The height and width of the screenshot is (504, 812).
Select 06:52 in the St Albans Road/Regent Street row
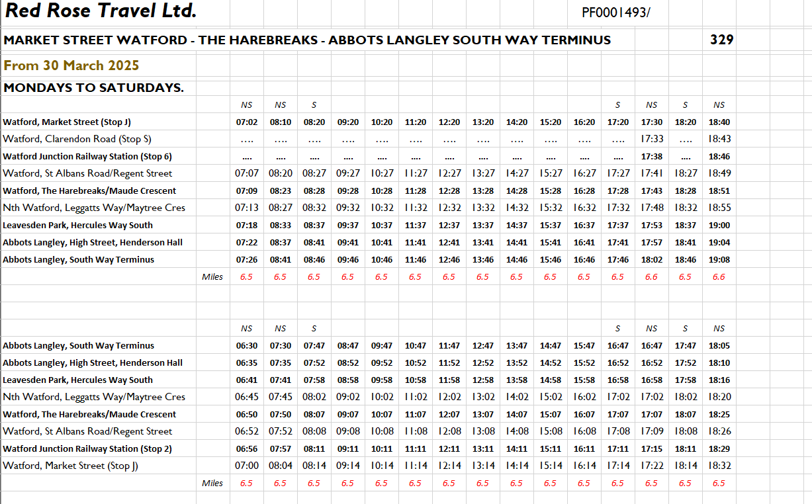246,431
